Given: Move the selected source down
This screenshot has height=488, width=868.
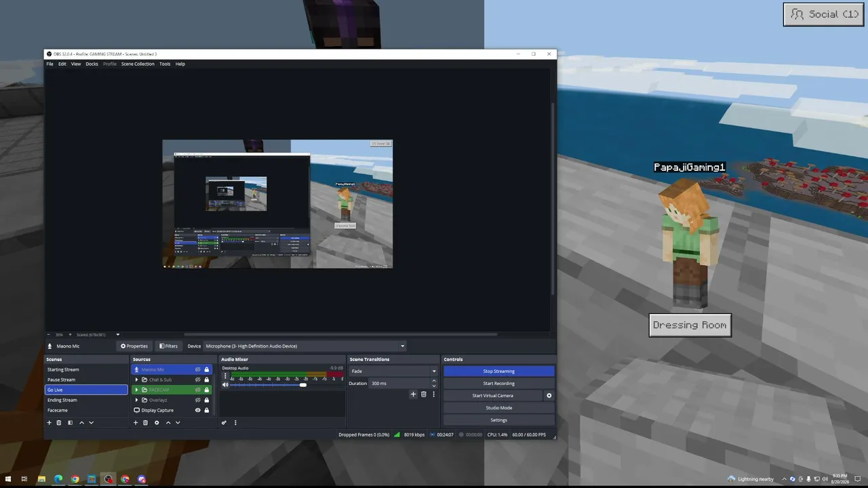Looking at the screenshot, I should [178, 423].
